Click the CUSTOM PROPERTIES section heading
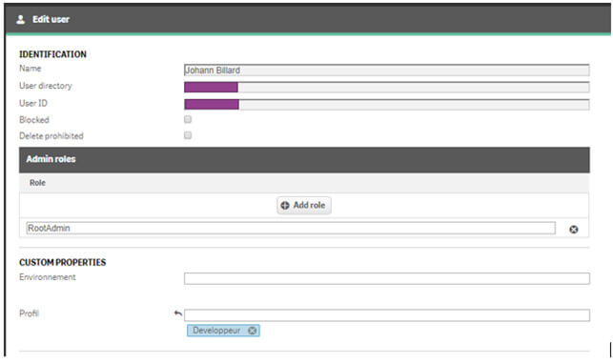 (x=63, y=262)
